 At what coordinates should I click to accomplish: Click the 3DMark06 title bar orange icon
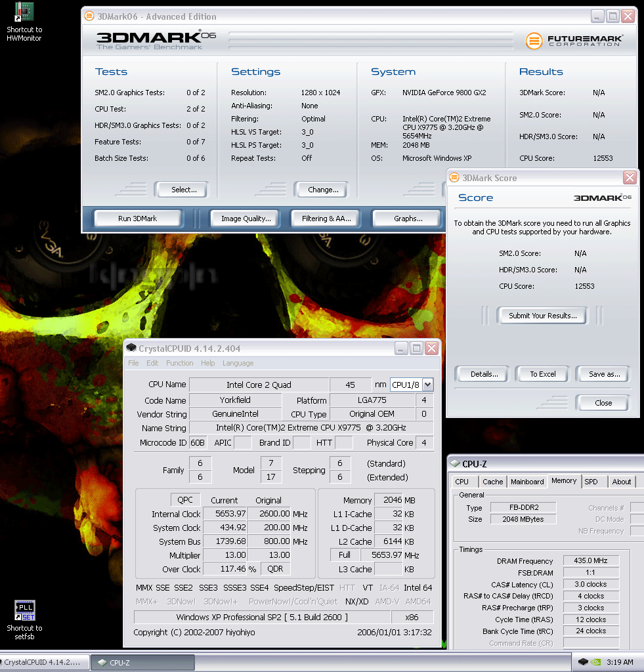89,16
